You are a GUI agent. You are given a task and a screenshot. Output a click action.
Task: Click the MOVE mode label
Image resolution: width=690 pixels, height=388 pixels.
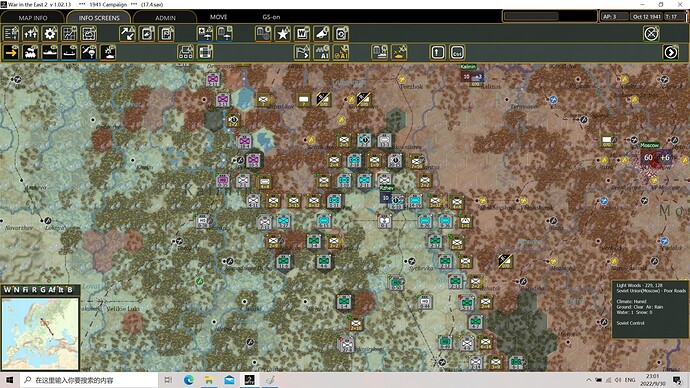(x=218, y=17)
